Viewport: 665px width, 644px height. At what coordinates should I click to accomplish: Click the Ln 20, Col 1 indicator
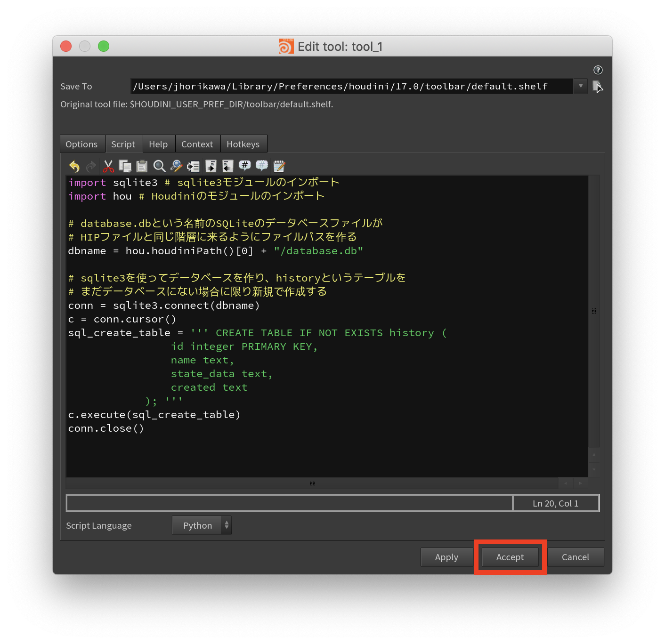(556, 503)
